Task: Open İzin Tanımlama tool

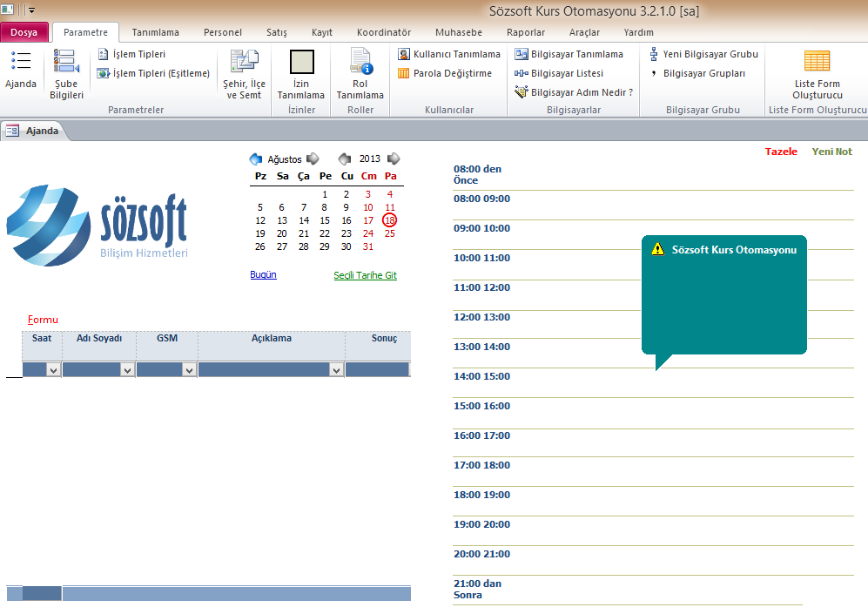Action: point(301,72)
